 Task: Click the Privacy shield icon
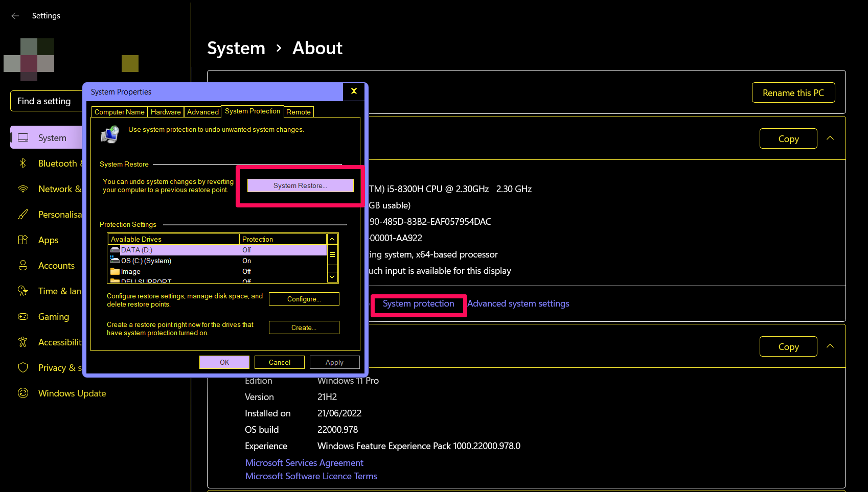(x=23, y=368)
